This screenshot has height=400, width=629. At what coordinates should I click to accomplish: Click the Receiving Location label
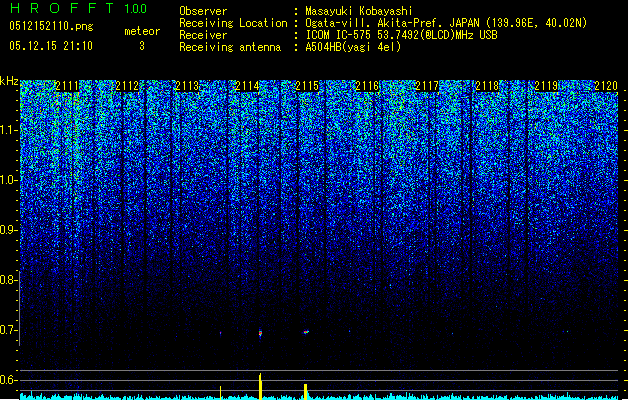(233, 23)
